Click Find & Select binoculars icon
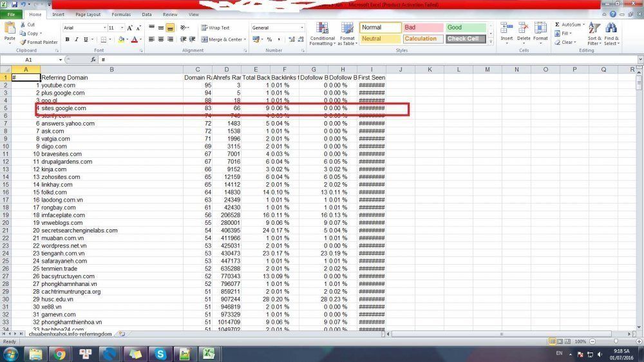Image resolution: width=644 pixels, height=362 pixels. [611, 28]
